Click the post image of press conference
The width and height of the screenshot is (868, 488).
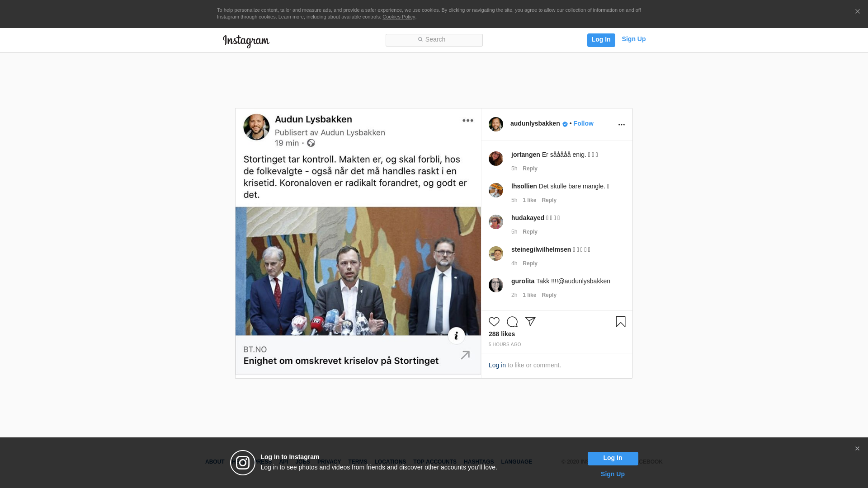pos(358,271)
